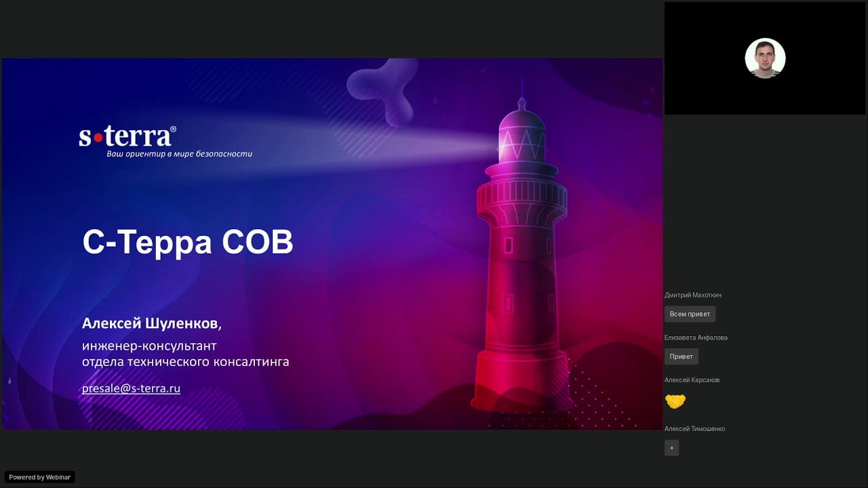The image size is (868, 488).
Task: Click the tagline "Ваш ориентир в мире безопасности"
Action: [179, 154]
